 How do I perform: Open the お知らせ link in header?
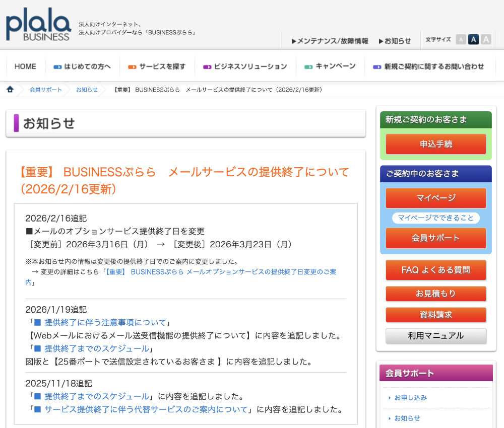395,41
